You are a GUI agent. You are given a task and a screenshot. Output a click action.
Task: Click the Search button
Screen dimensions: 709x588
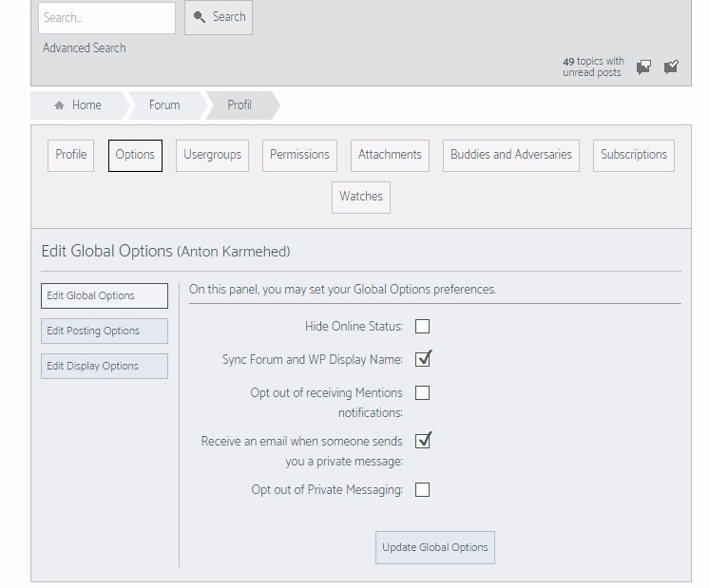pyautogui.click(x=219, y=17)
